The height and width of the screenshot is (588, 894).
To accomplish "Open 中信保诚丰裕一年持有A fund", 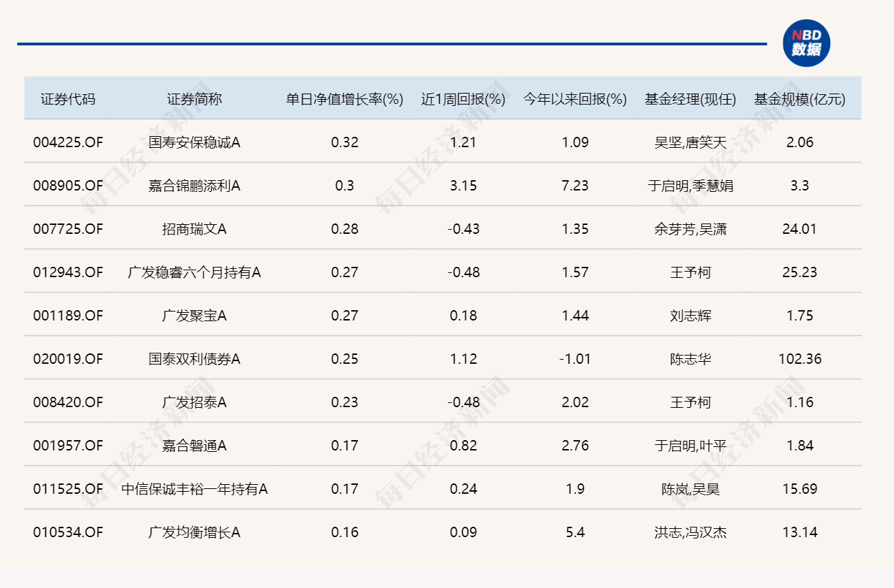I will [x=194, y=489].
